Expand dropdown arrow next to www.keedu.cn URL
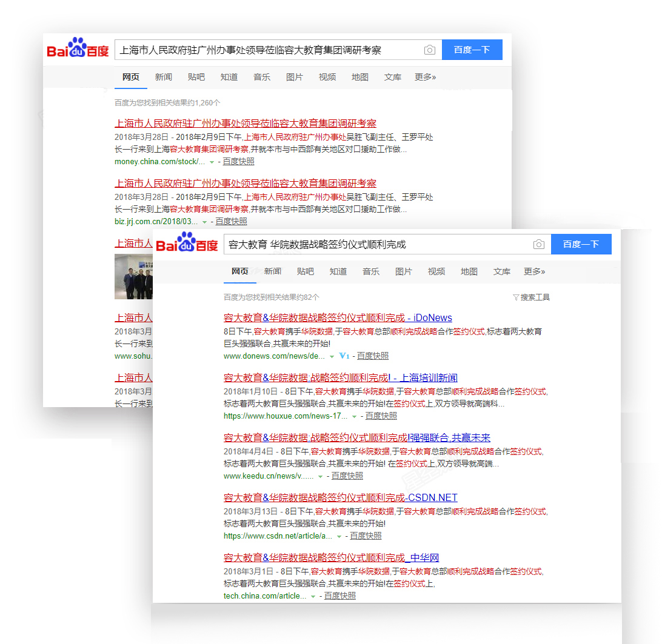662x644 pixels. (321, 476)
